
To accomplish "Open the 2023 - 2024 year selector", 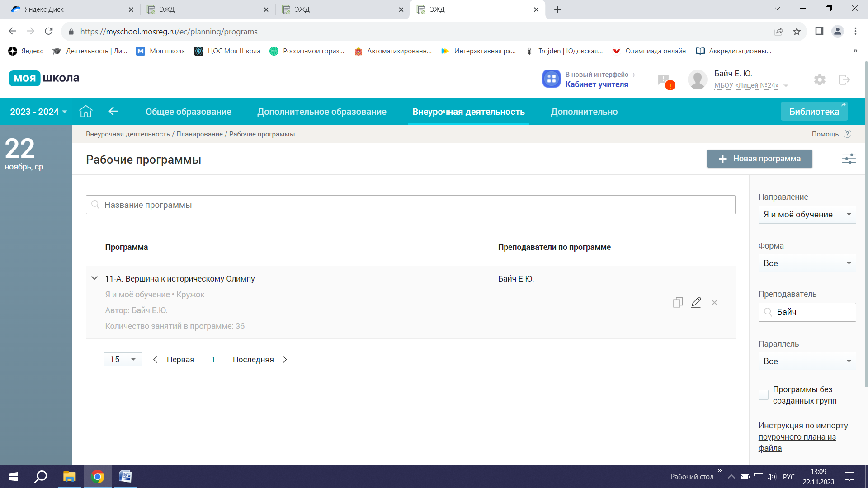I will tap(38, 112).
